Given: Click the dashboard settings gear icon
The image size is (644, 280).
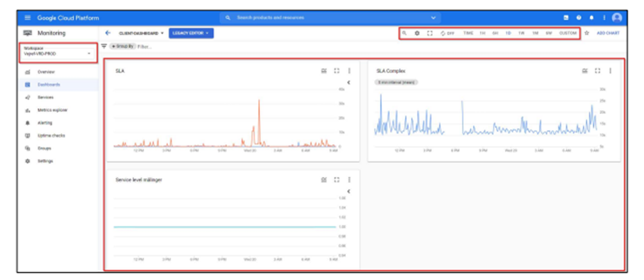Looking at the screenshot, I should pyautogui.click(x=417, y=33).
